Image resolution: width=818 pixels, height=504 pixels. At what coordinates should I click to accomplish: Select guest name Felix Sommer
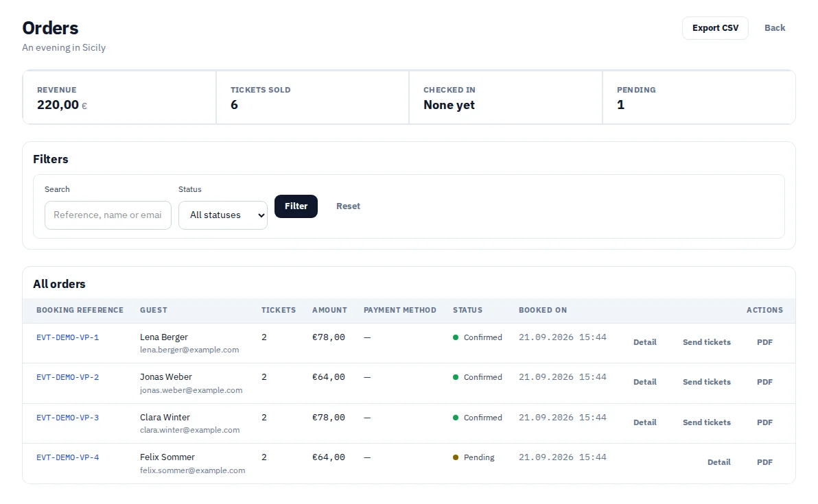point(167,457)
